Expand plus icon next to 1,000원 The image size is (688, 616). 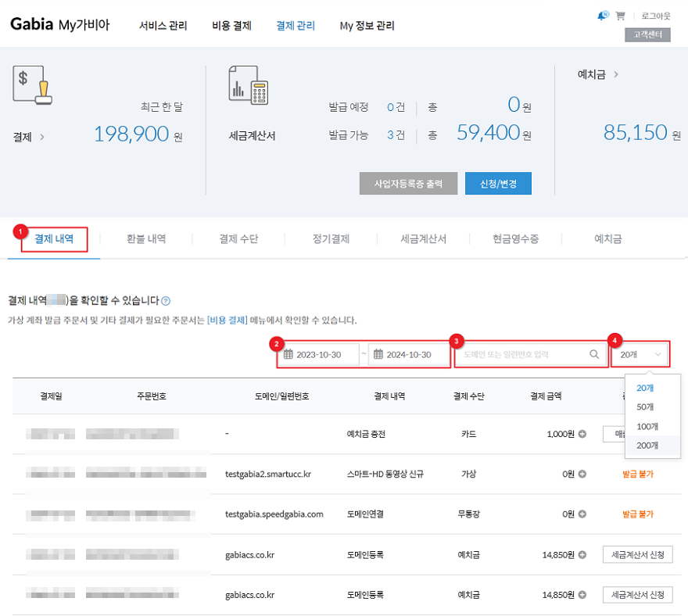tap(582, 434)
